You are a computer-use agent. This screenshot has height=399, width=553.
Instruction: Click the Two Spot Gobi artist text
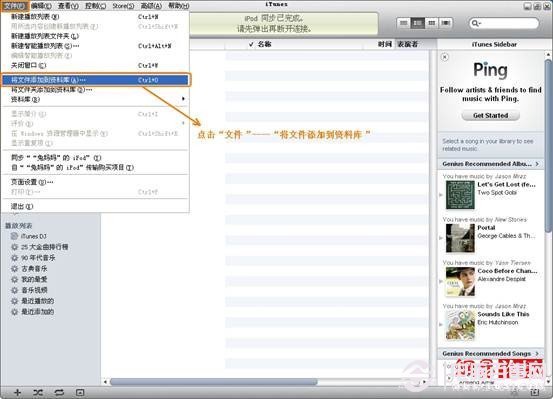497,193
